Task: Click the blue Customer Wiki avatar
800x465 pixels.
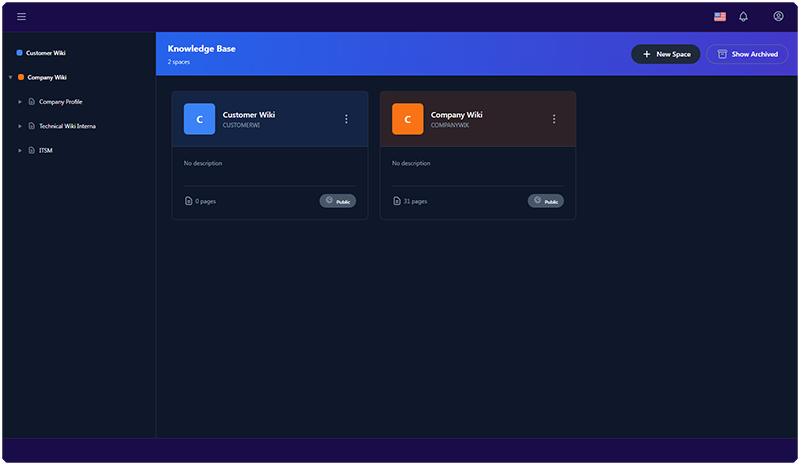Action: [x=199, y=119]
